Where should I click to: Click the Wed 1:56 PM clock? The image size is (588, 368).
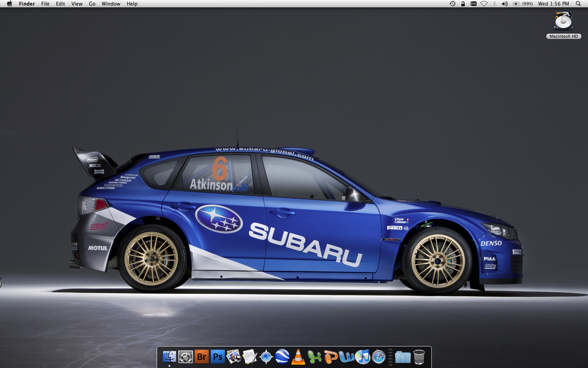(x=554, y=4)
